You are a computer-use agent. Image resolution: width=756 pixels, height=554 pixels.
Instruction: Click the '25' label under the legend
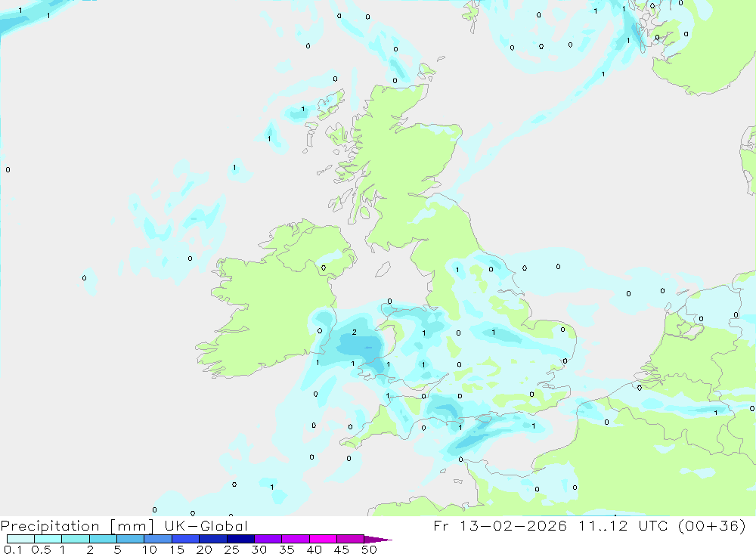coord(231,549)
